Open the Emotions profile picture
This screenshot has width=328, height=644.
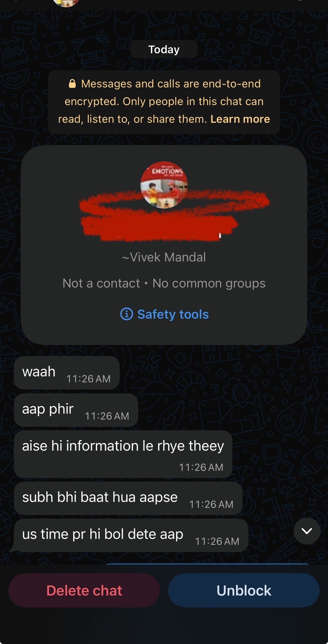(164, 185)
